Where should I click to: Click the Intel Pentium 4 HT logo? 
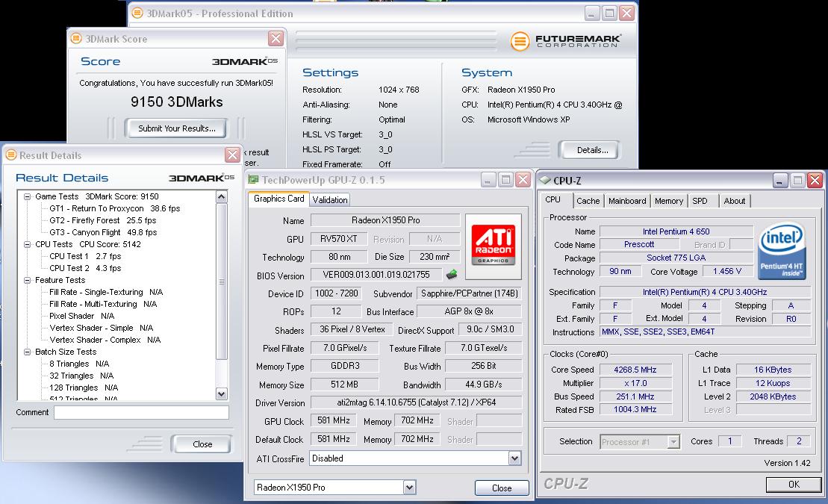point(782,251)
